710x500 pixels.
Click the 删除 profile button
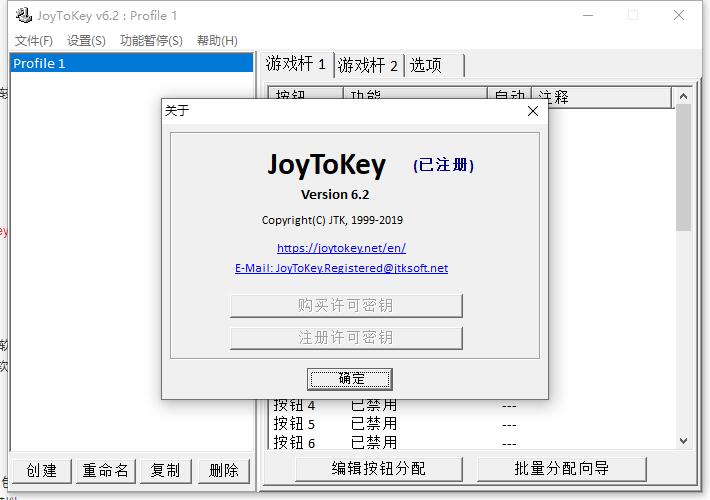(224, 471)
